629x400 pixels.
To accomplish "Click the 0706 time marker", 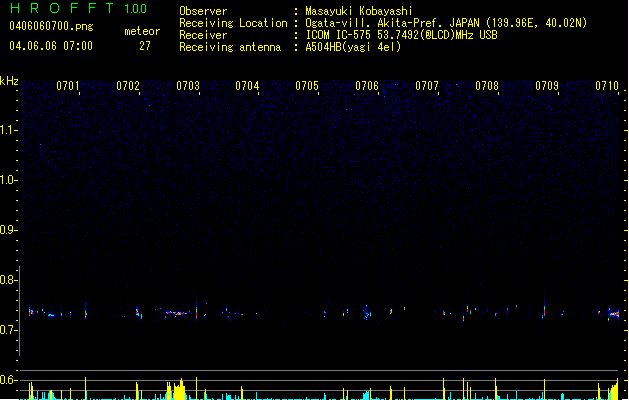I will 367,86.
